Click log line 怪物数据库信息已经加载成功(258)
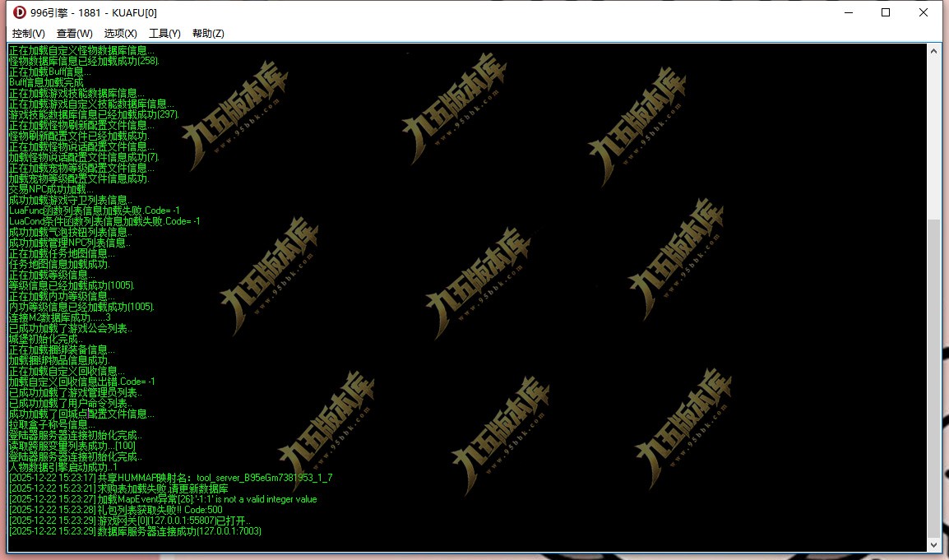The width and height of the screenshot is (949, 560). point(84,61)
